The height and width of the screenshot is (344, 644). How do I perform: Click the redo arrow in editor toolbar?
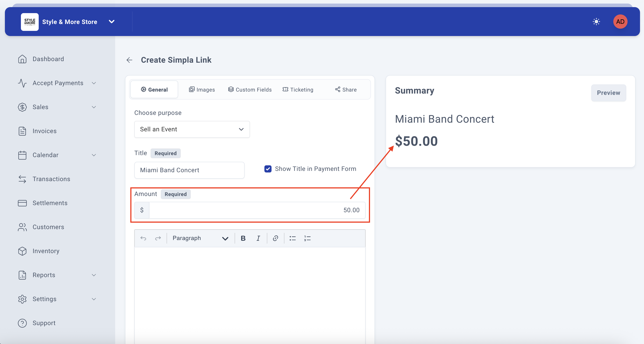(158, 238)
